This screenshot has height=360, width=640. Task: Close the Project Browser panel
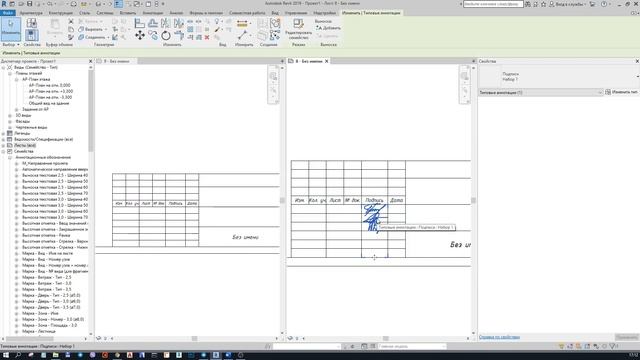click(x=91, y=61)
